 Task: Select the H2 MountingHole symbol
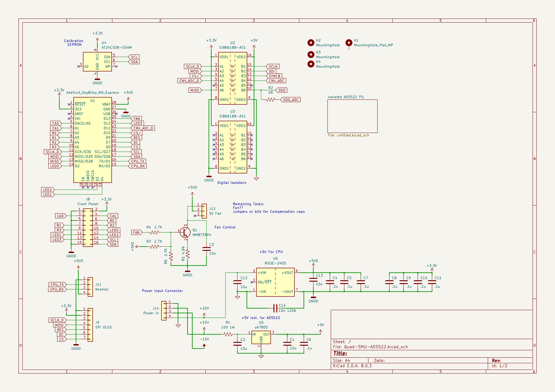[311, 43]
